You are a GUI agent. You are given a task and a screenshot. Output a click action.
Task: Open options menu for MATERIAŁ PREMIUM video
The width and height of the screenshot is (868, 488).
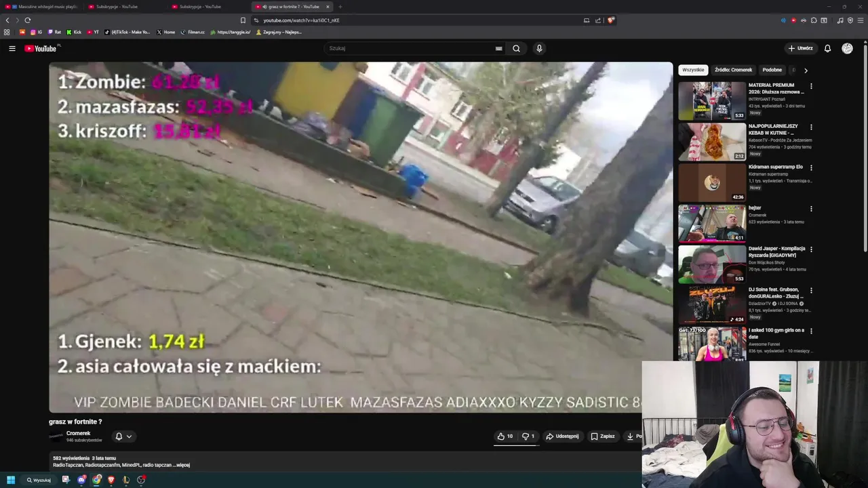coord(811,86)
